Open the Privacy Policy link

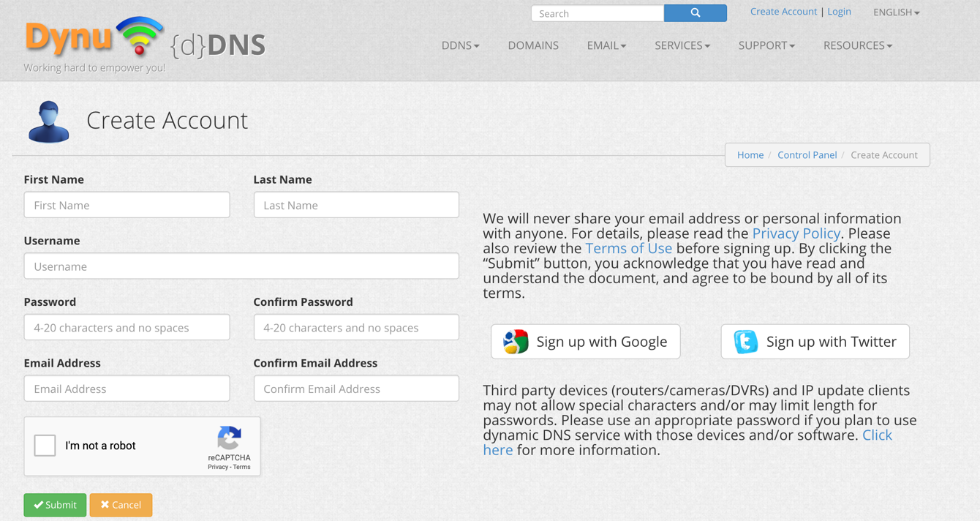pyautogui.click(x=796, y=233)
